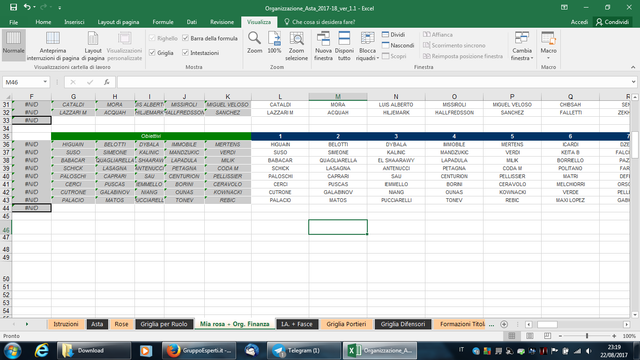Open the Name Box dropdown arrow

(45, 82)
